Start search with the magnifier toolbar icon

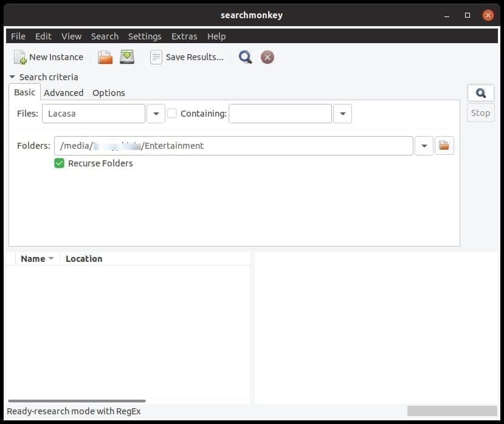click(x=244, y=57)
